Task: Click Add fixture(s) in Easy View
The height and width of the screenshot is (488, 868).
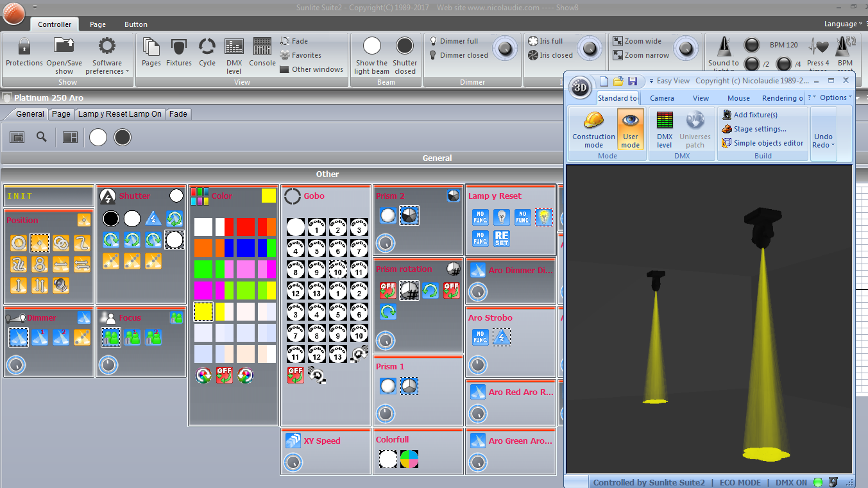Action: [x=750, y=115]
